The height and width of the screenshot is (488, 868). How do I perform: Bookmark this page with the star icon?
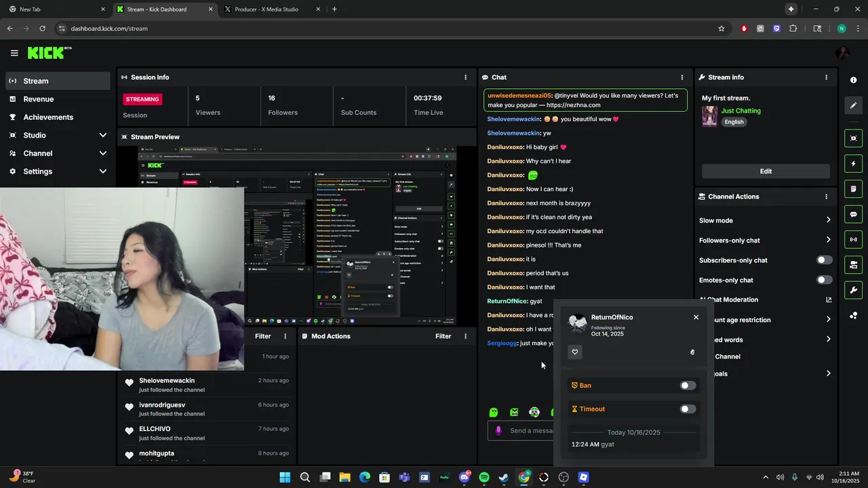[722, 28]
